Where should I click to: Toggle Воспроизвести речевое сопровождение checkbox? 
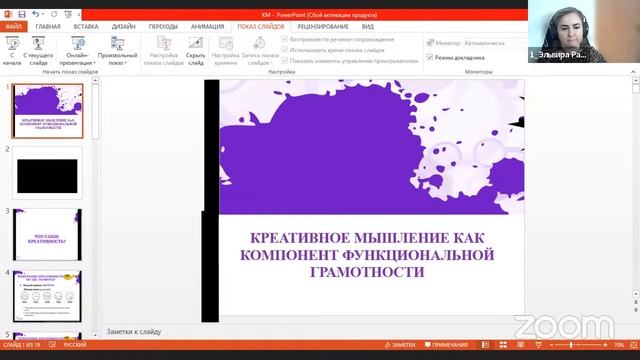point(285,39)
